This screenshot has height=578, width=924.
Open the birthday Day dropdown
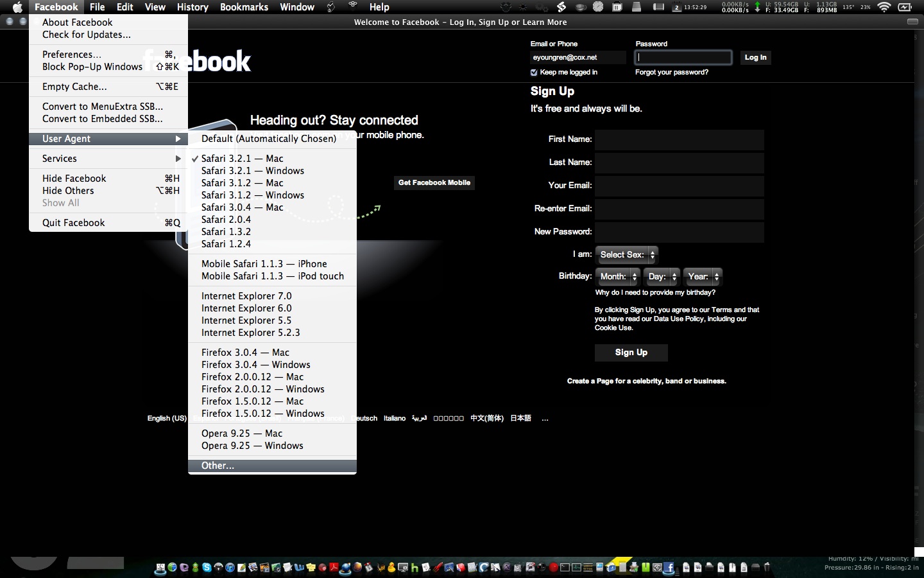(x=662, y=277)
